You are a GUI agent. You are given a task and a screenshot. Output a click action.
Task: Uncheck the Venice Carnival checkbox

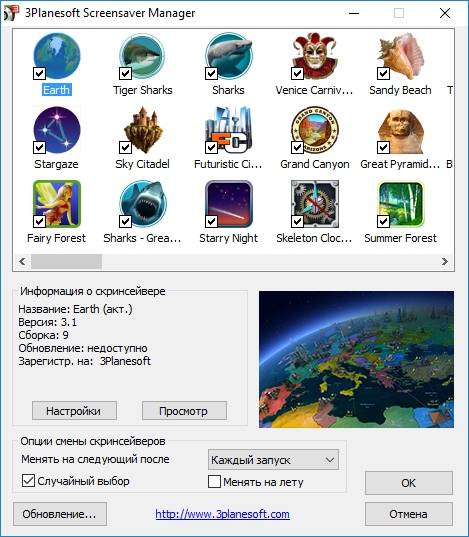pos(297,73)
